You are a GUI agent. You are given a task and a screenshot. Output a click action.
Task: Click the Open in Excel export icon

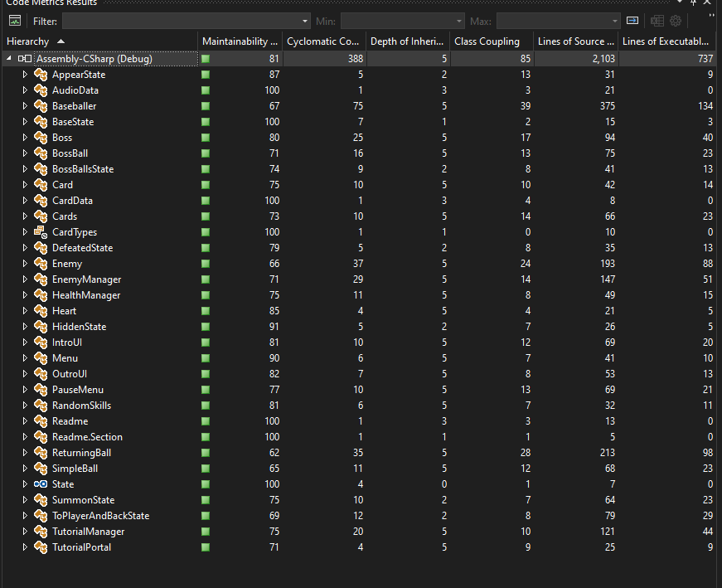[657, 21]
